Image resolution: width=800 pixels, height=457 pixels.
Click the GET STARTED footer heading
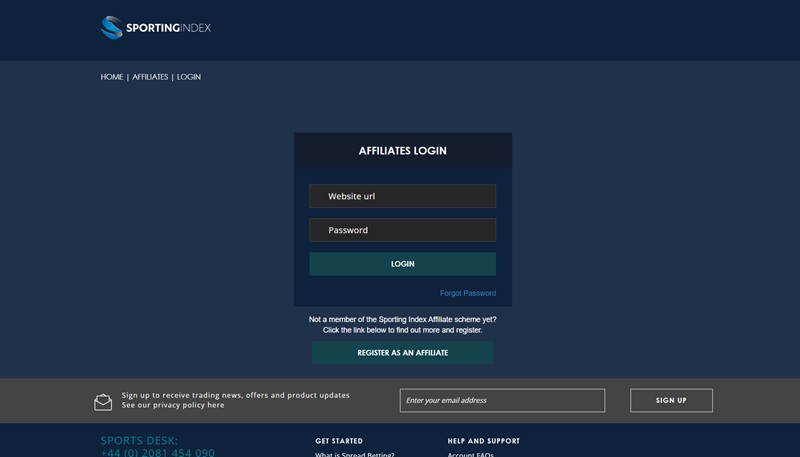click(339, 441)
